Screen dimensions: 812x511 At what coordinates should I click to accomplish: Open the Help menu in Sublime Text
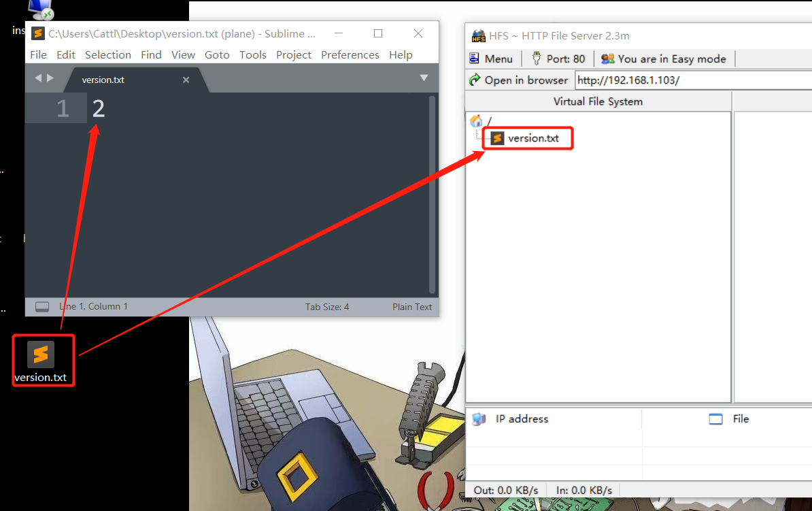coord(401,55)
